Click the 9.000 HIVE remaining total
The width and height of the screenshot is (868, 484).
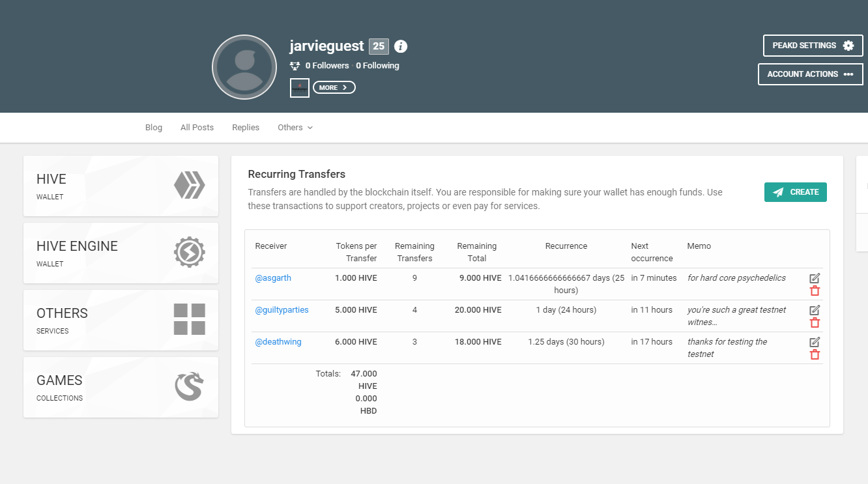pyautogui.click(x=481, y=278)
